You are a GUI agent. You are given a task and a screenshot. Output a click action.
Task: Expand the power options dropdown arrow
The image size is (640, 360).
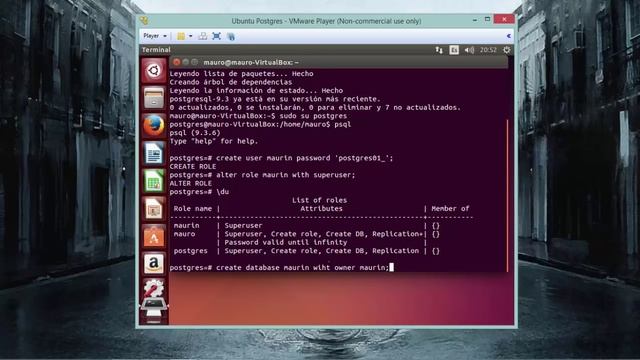coord(191,36)
